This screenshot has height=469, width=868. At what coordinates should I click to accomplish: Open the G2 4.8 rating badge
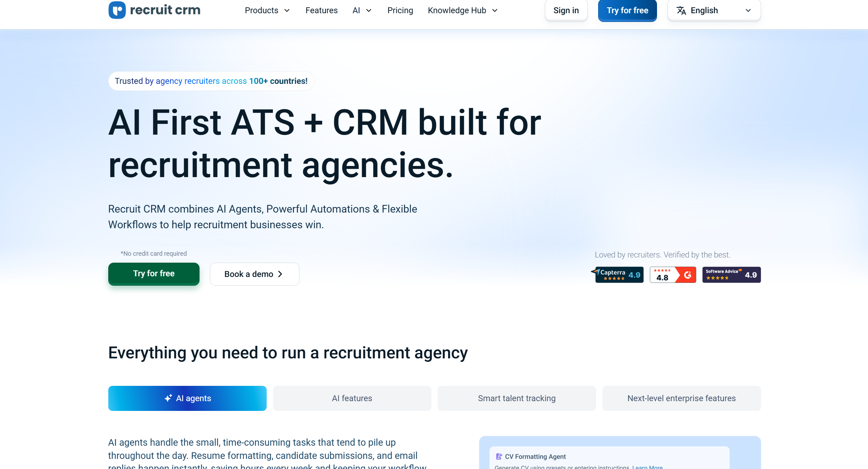[673, 275]
